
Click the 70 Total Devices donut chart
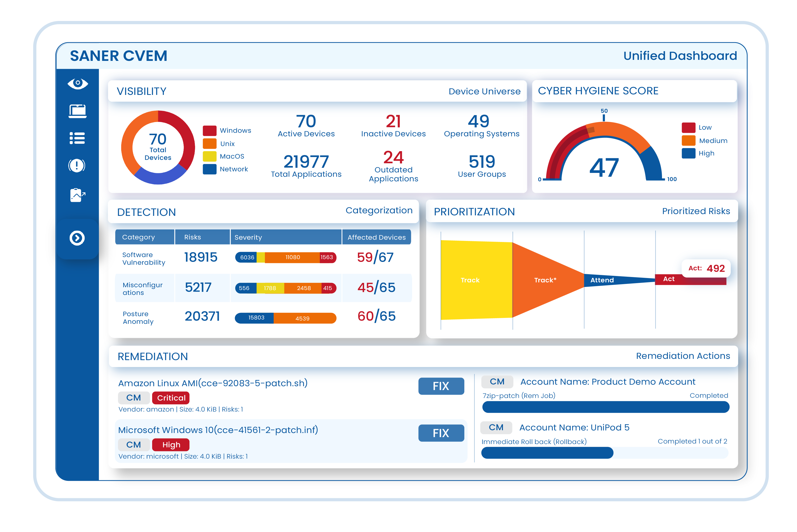pyautogui.click(x=158, y=148)
